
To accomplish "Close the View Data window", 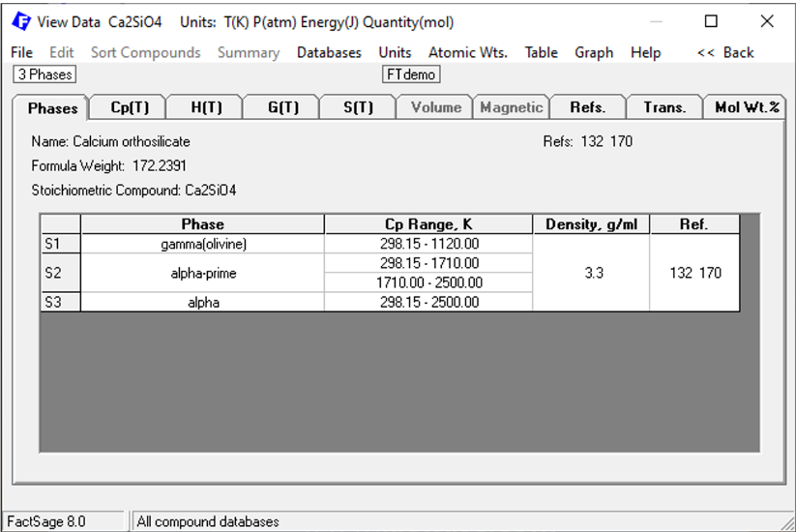I will [767, 21].
